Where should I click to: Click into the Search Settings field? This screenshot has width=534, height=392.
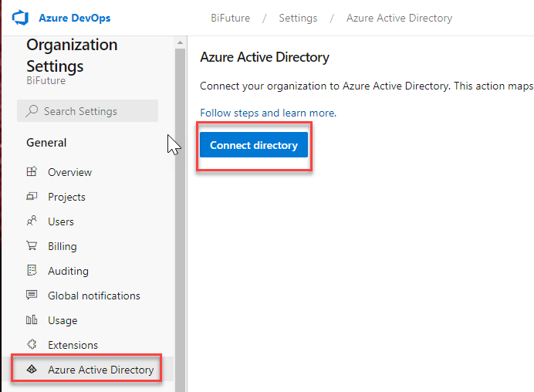pyautogui.click(x=87, y=110)
